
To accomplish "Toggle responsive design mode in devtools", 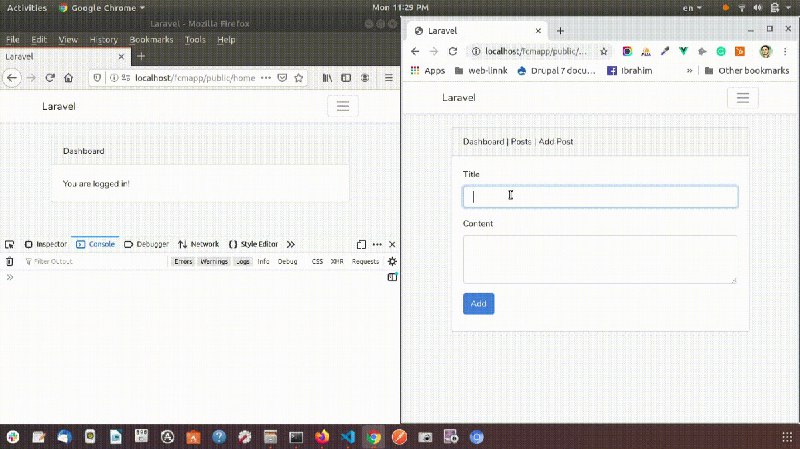I will [x=361, y=244].
